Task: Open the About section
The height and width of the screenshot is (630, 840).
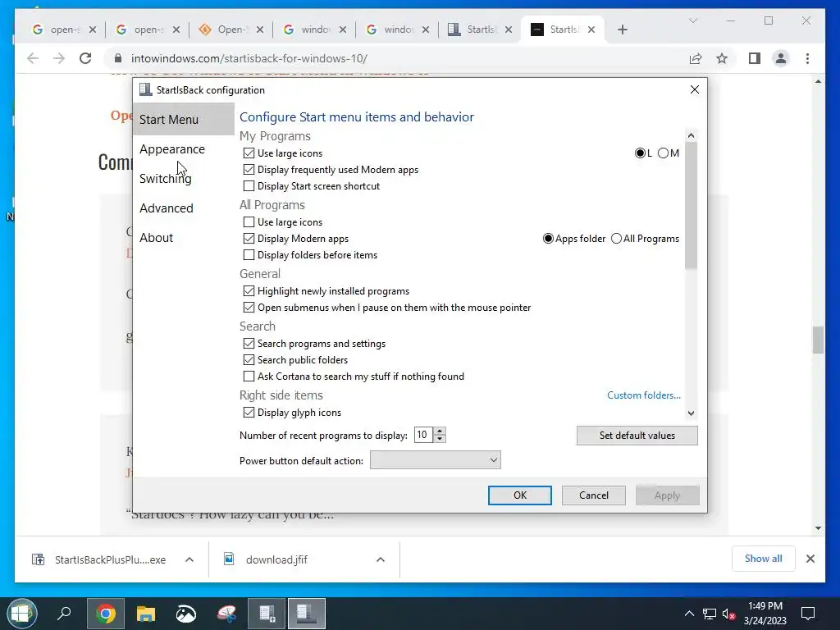Action: click(156, 237)
